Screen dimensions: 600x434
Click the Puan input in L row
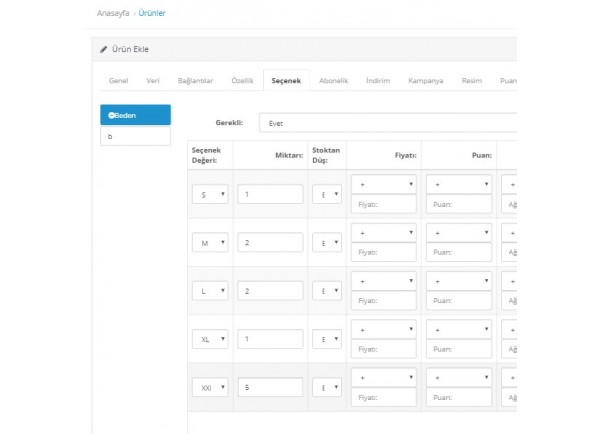459,300
